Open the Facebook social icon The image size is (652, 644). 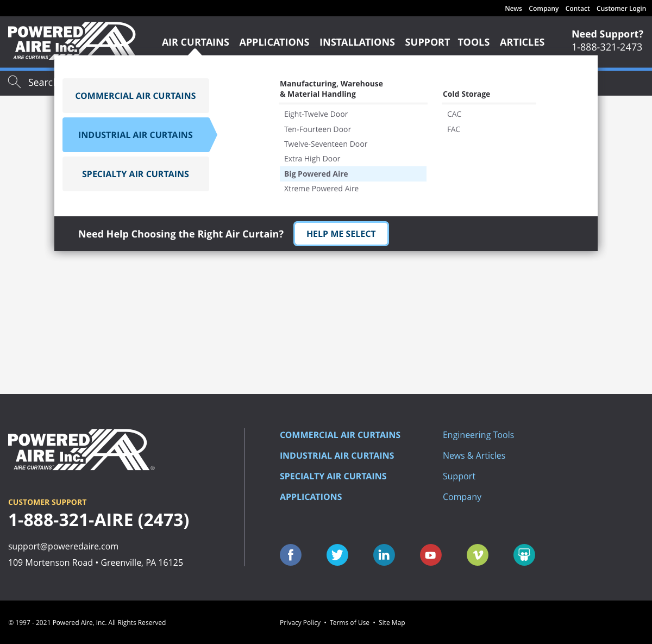tap(291, 555)
